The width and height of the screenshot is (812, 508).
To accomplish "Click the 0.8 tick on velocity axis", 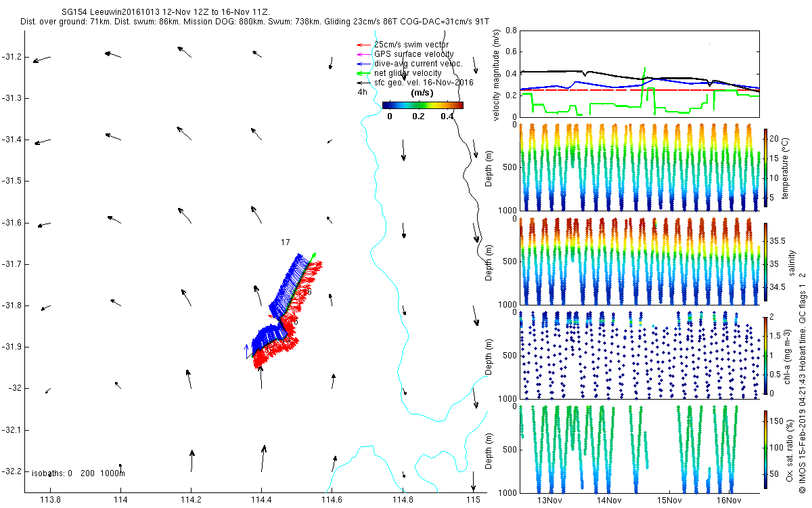I will [x=511, y=30].
